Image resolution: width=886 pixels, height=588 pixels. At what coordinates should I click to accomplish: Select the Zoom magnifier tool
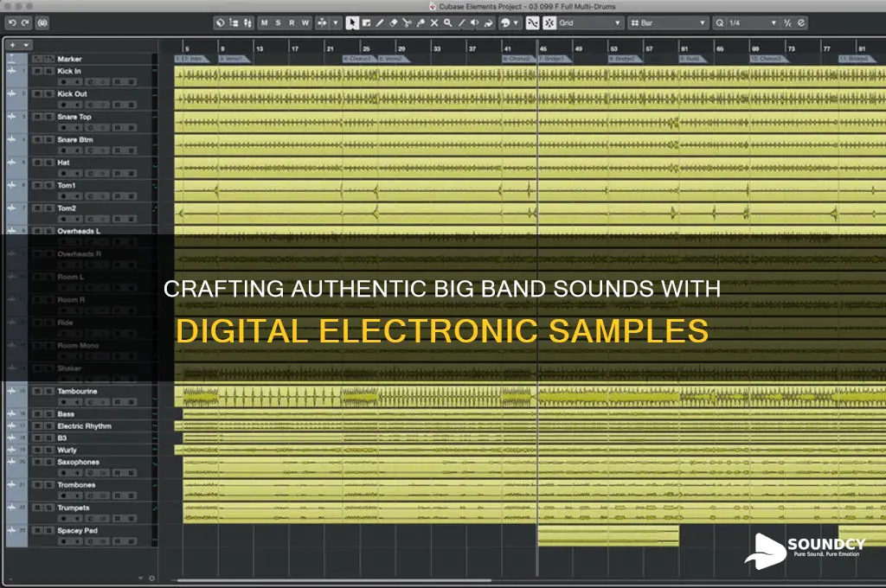(x=447, y=22)
